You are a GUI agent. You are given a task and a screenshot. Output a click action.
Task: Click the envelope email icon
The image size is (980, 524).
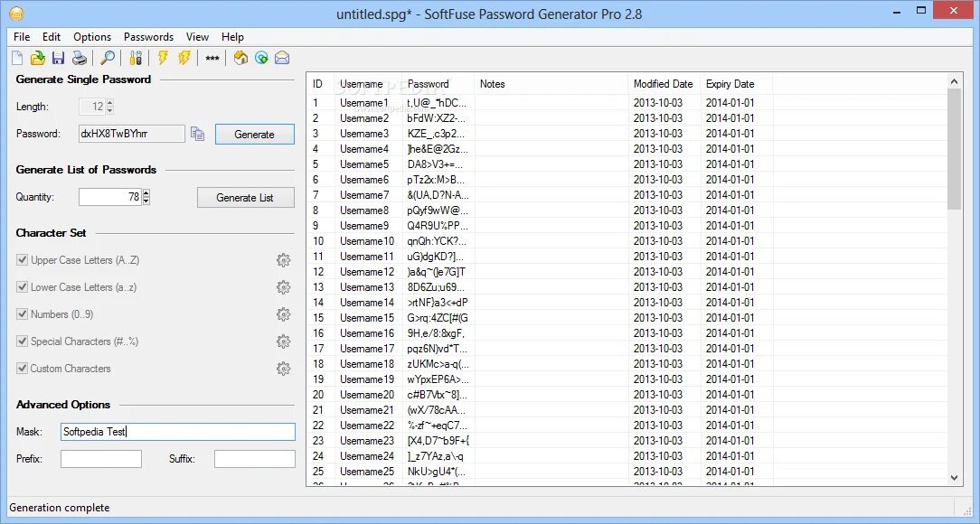click(282, 58)
